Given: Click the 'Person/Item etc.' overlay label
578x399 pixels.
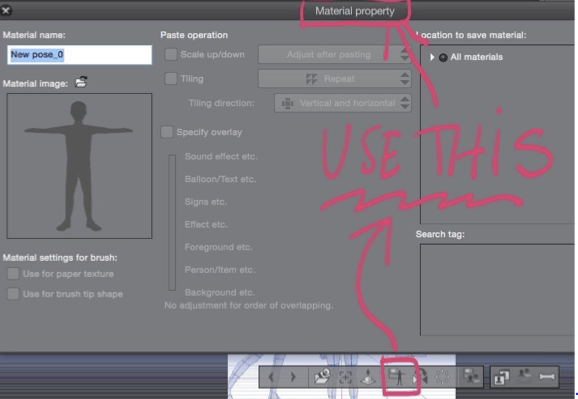Looking at the screenshot, I should pos(220,270).
